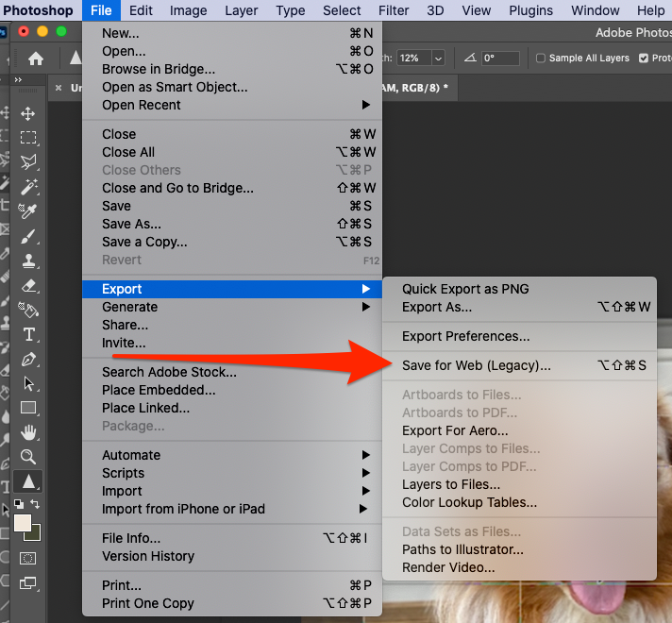
Task: Click the 12% strength field
Action: [413, 58]
